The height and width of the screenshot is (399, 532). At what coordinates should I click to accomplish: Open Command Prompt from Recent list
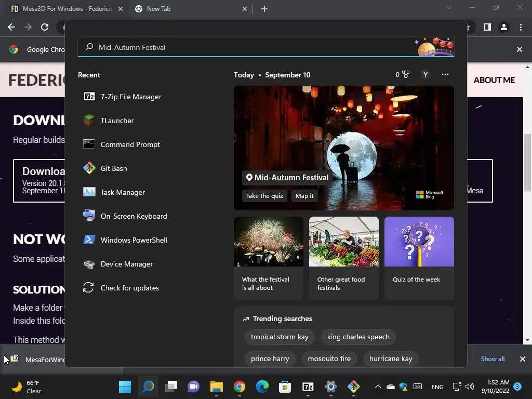tap(122, 144)
